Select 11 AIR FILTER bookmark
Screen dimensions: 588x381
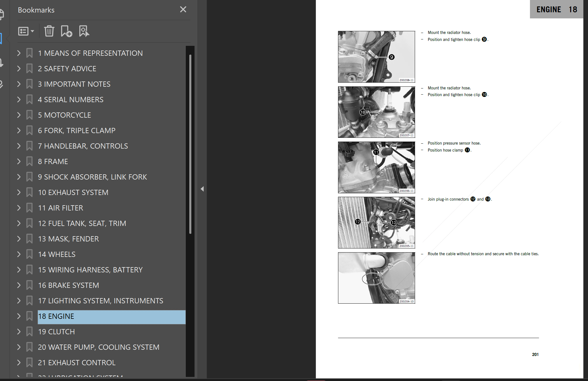point(61,208)
